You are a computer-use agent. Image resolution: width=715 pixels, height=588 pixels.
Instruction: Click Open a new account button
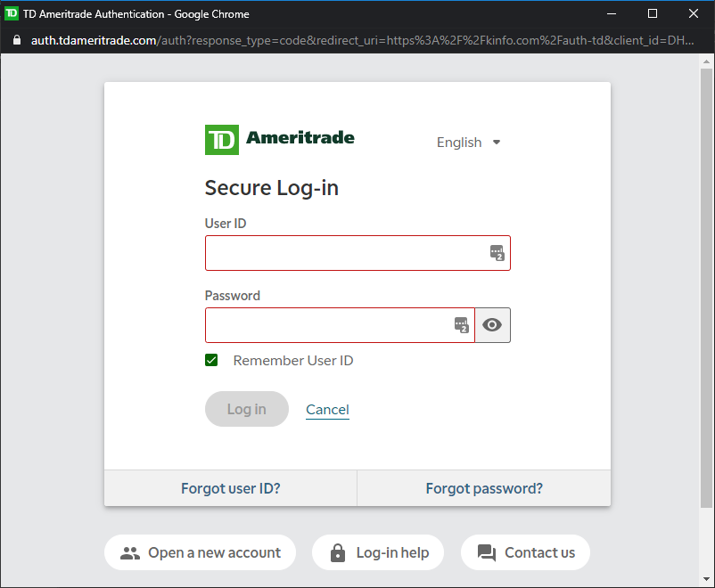point(201,552)
